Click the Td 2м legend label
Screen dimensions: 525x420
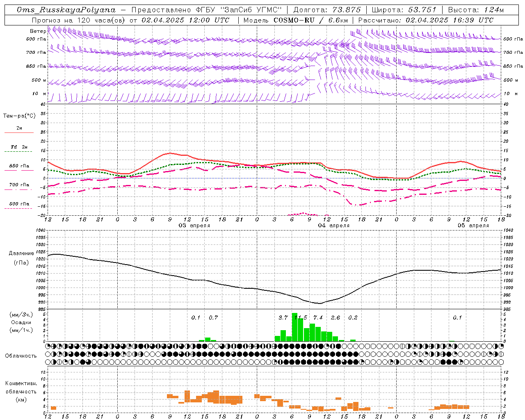(x=19, y=147)
